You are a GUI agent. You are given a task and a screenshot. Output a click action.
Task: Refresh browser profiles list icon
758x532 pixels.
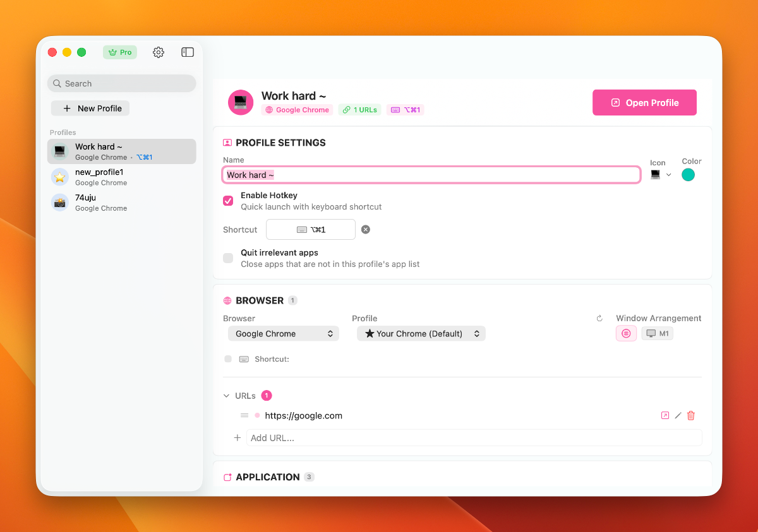coord(599,319)
